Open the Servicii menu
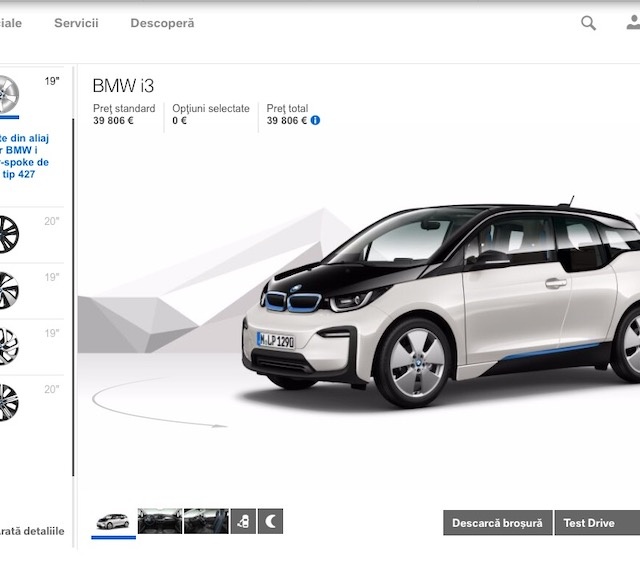 [x=76, y=23]
